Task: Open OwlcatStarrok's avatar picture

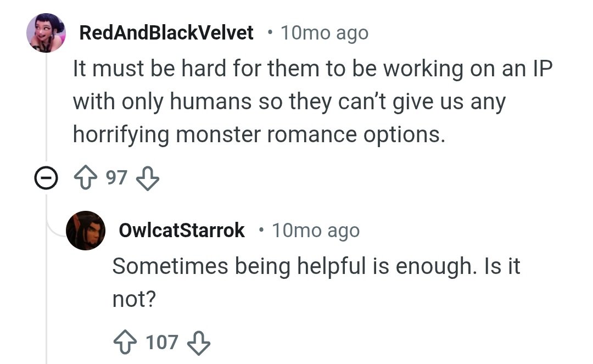Action: [86, 231]
